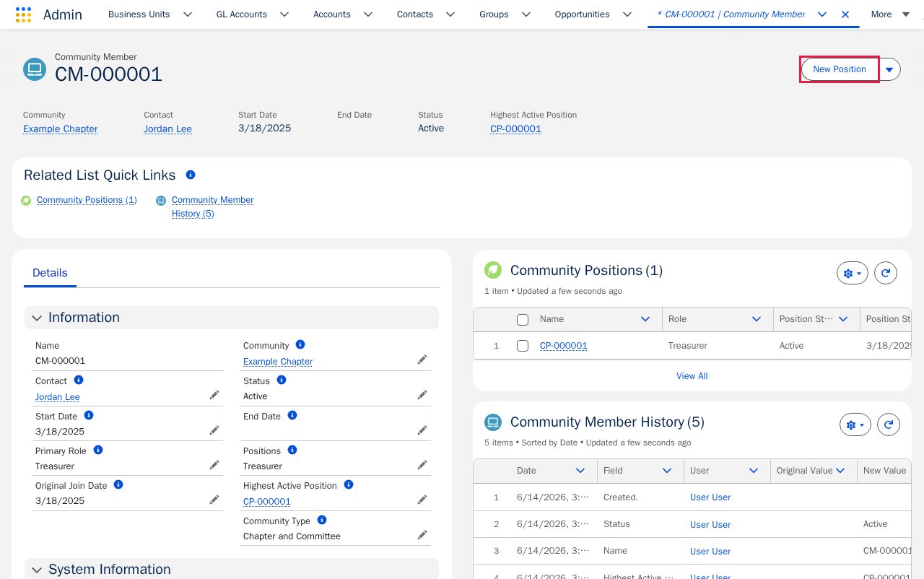The image size is (924, 579).
Task: Open the GL Accounts tab
Action: coord(242,14)
